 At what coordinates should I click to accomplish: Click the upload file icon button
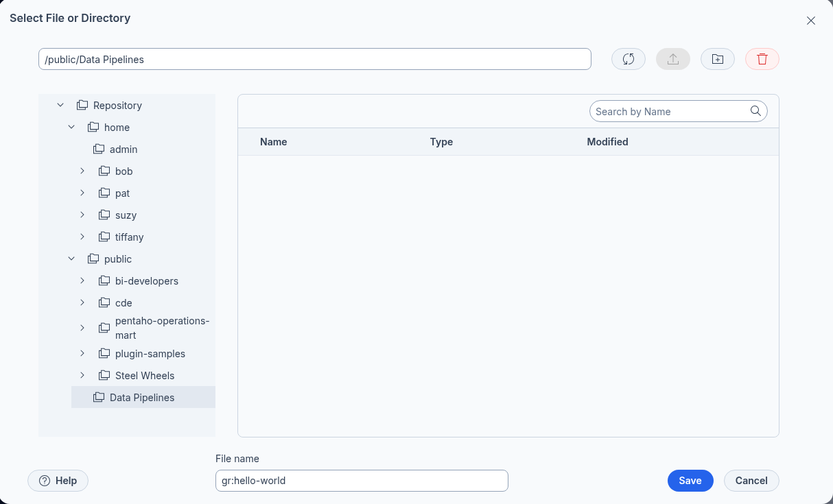pyautogui.click(x=672, y=59)
